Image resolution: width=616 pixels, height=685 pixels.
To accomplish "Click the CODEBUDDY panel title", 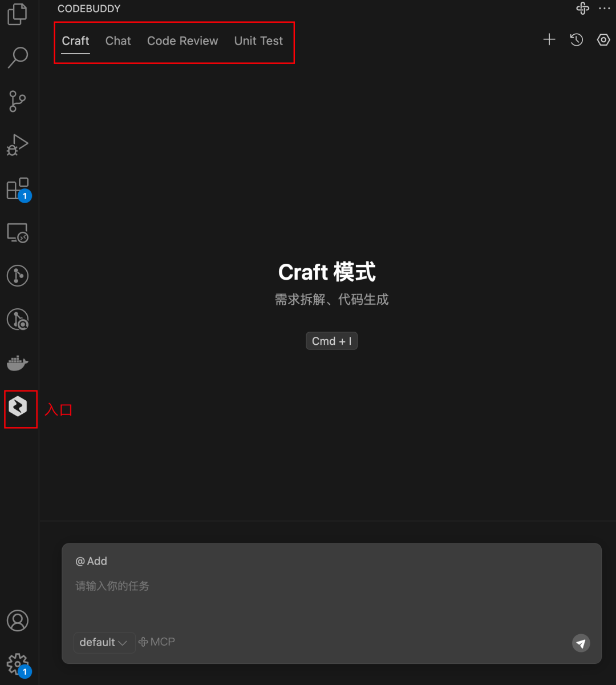I will pos(89,9).
